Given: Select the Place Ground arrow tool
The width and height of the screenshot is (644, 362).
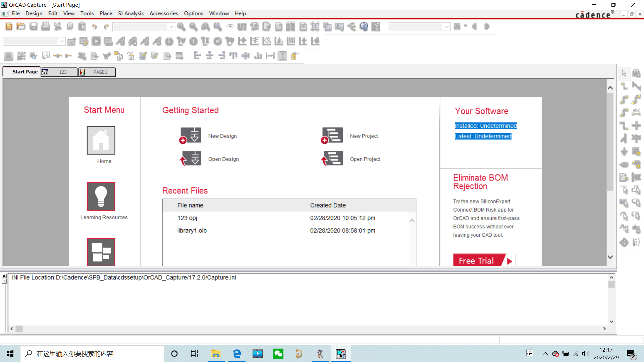Looking at the screenshot, I should pyautogui.click(x=624, y=152).
